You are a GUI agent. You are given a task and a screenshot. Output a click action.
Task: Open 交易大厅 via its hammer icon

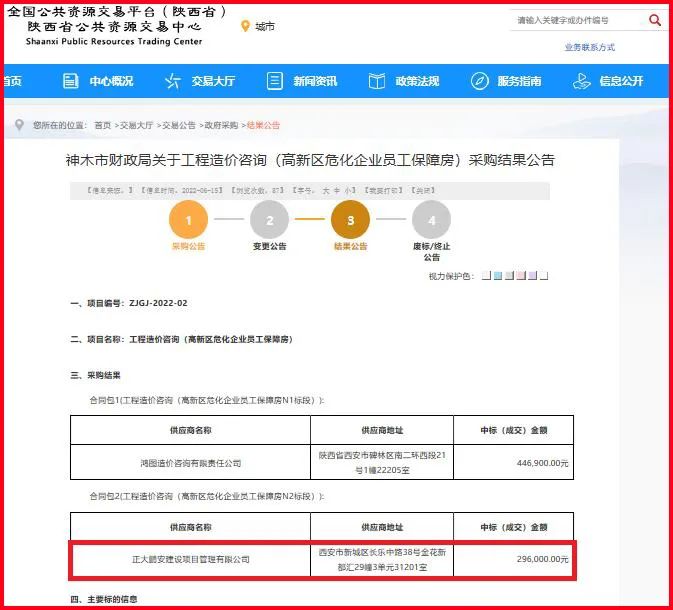(x=172, y=82)
